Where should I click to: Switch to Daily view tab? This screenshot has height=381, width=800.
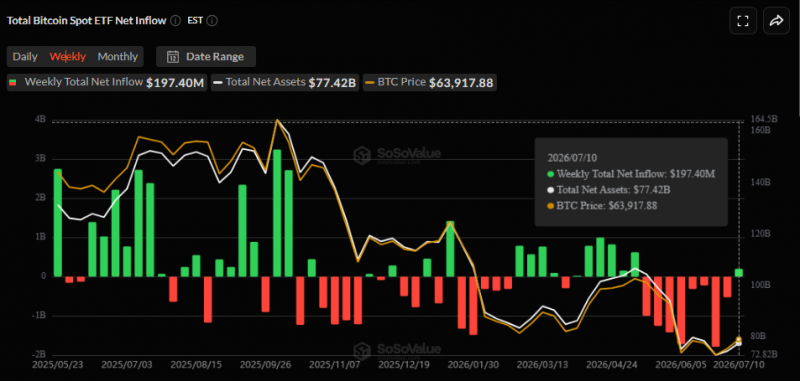pos(25,57)
